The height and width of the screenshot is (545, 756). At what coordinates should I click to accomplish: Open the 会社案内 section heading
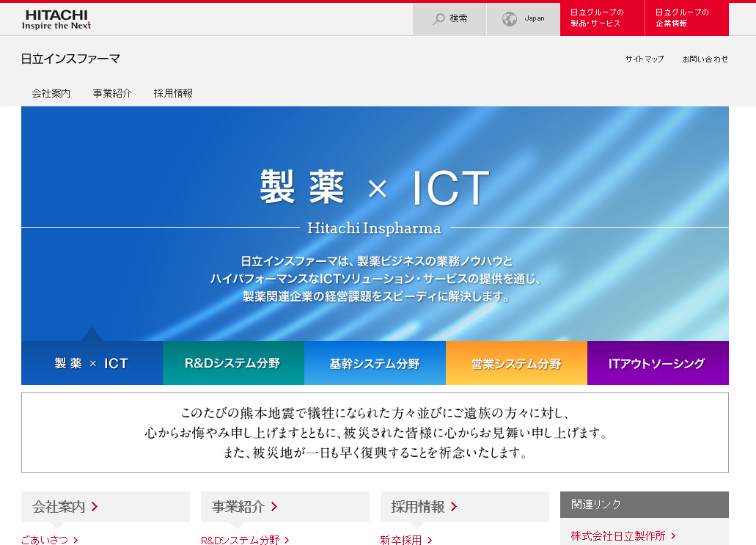(x=106, y=507)
